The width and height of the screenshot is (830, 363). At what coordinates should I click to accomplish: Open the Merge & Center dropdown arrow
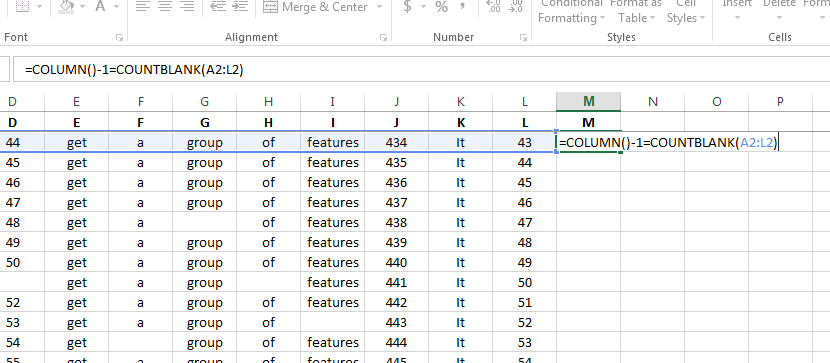[379, 7]
